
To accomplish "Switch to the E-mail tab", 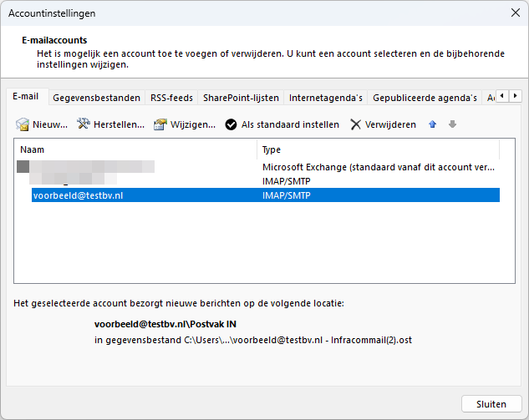I will (x=26, y=96).
